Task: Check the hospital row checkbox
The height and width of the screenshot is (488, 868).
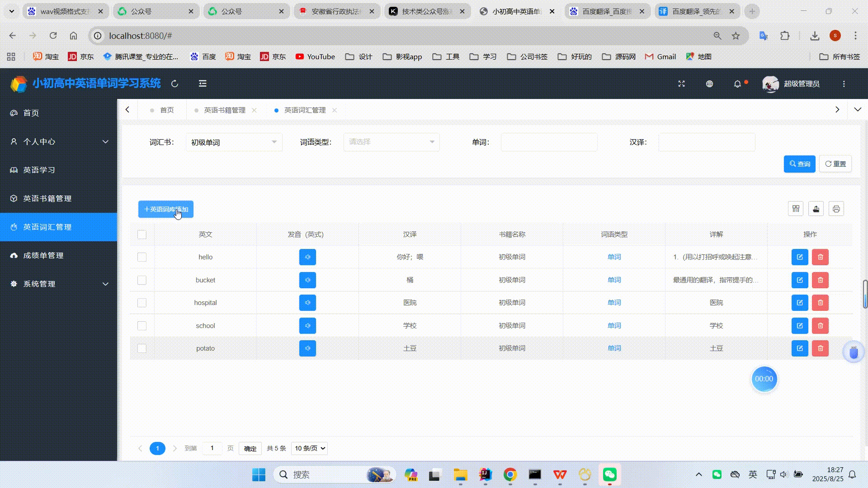Action: point(142,303)
